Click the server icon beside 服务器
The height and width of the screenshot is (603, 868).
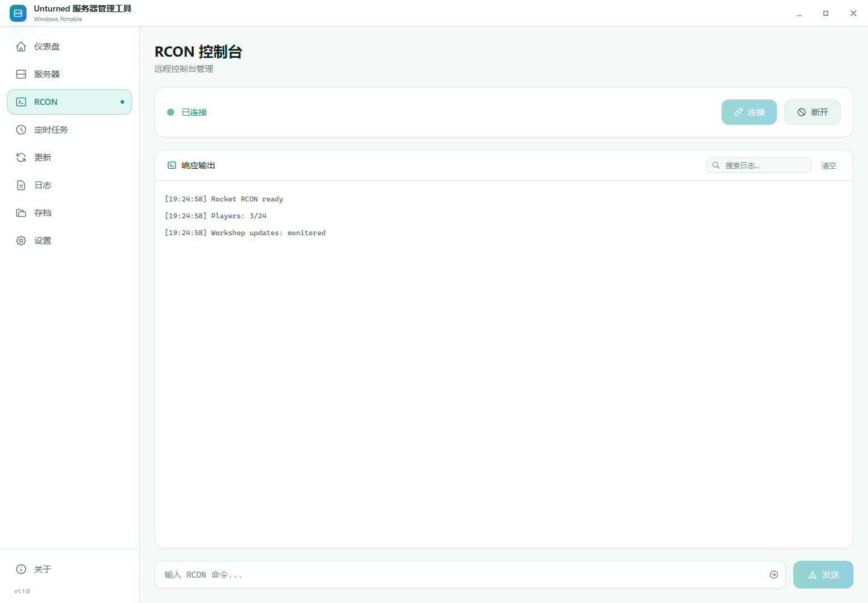[x=21, y=74]
